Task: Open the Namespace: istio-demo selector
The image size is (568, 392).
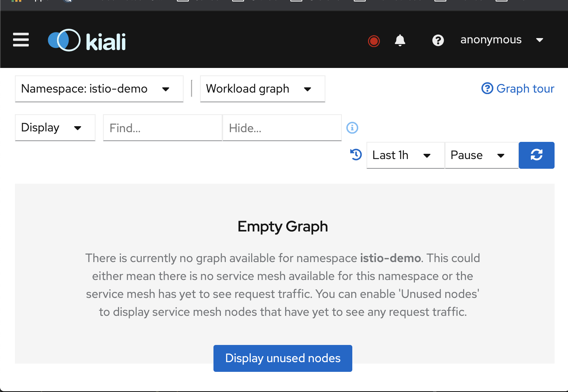Action: point(99,89)
